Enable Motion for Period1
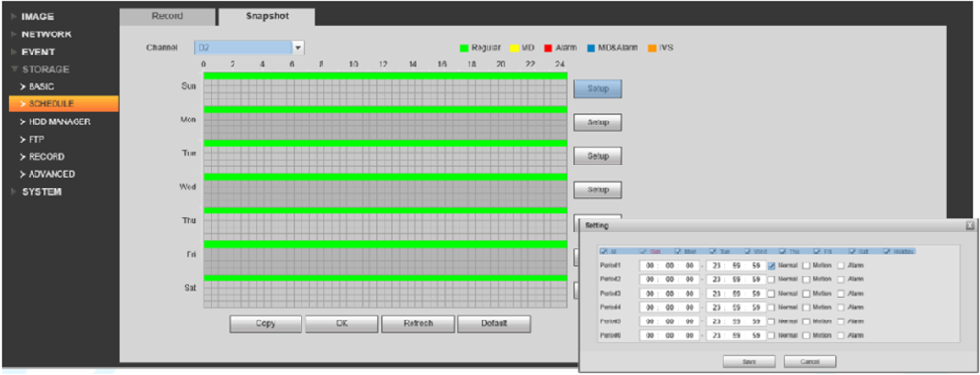This screenshot has height=375, width=980. coord(806,265)
